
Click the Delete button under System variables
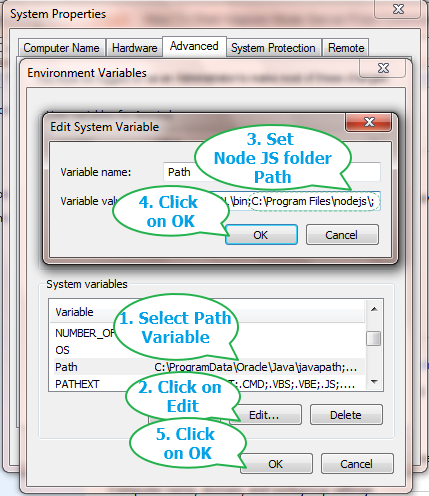(346, 415)
